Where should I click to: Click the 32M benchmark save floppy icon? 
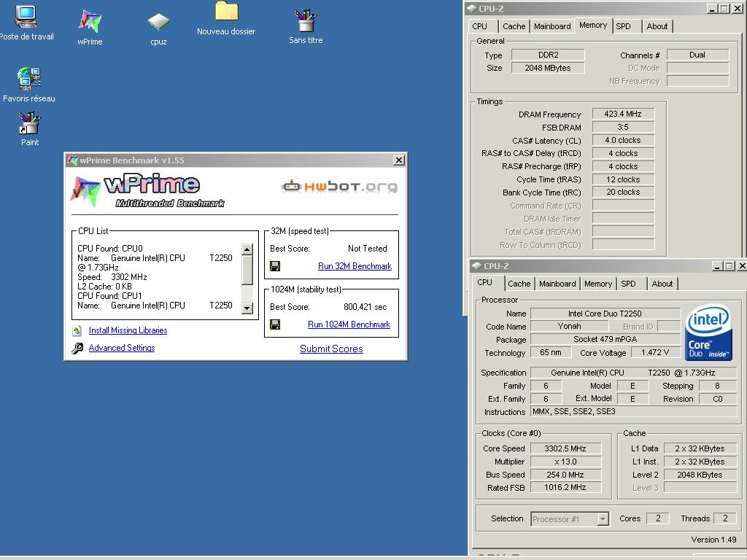(x=275, y=266)
